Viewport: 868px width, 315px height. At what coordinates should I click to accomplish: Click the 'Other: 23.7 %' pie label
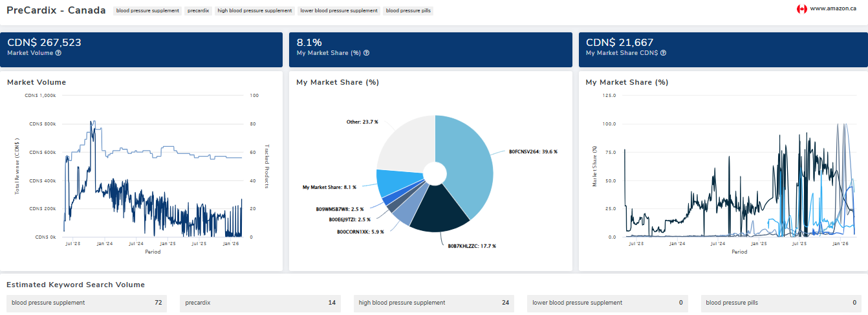coord(362,122)
